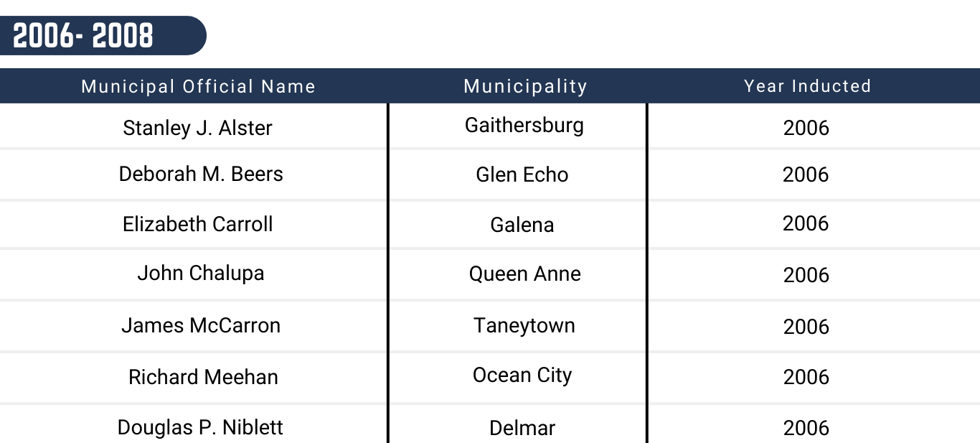Click the Ocean City municipality cell
Viewport: 980px width, 443px height.
coord(522,376)
